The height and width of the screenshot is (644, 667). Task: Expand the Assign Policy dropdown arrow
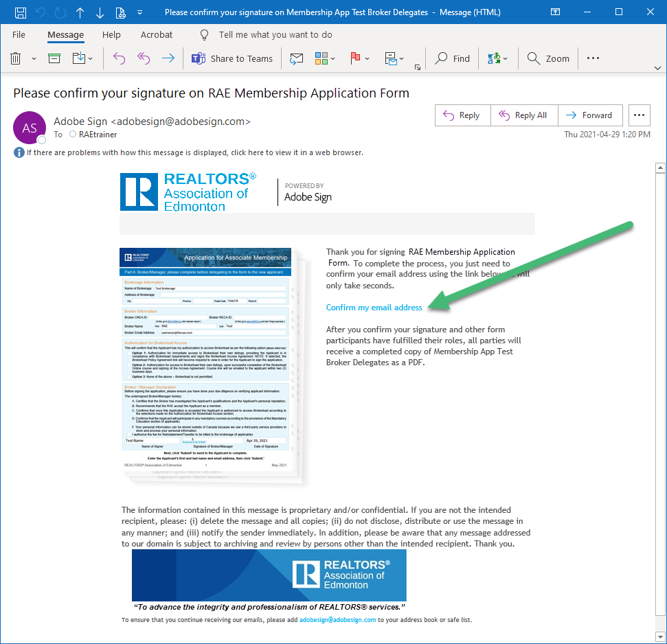click(x=402, y=58)
